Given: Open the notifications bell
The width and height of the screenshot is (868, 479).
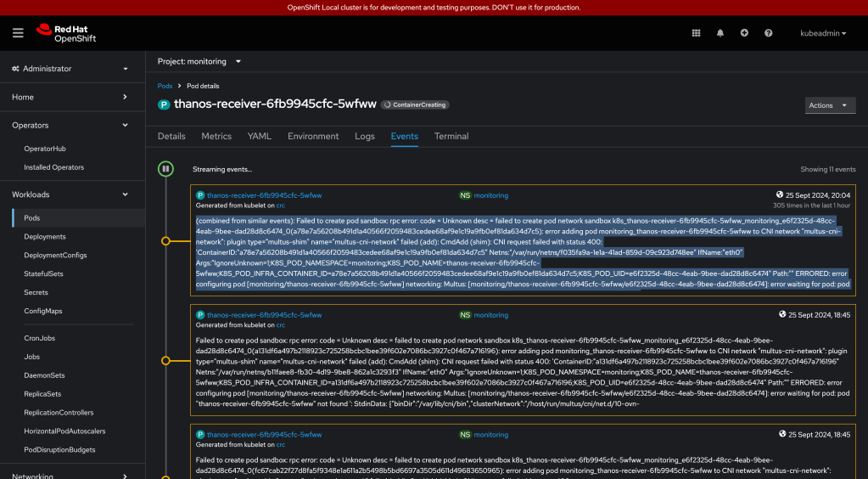Looking at the screenshot, I should tap(720, 33).
